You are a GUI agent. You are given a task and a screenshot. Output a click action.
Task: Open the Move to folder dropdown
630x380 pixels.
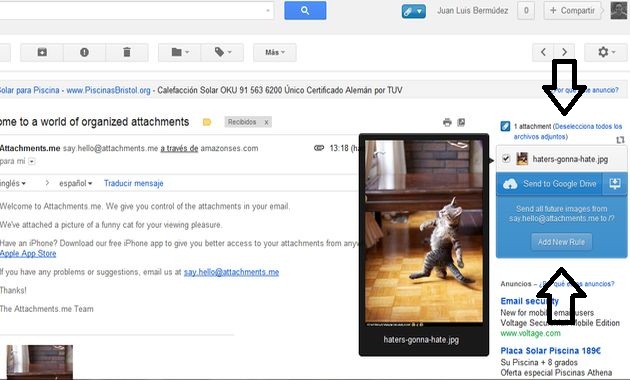coord(180,52)
